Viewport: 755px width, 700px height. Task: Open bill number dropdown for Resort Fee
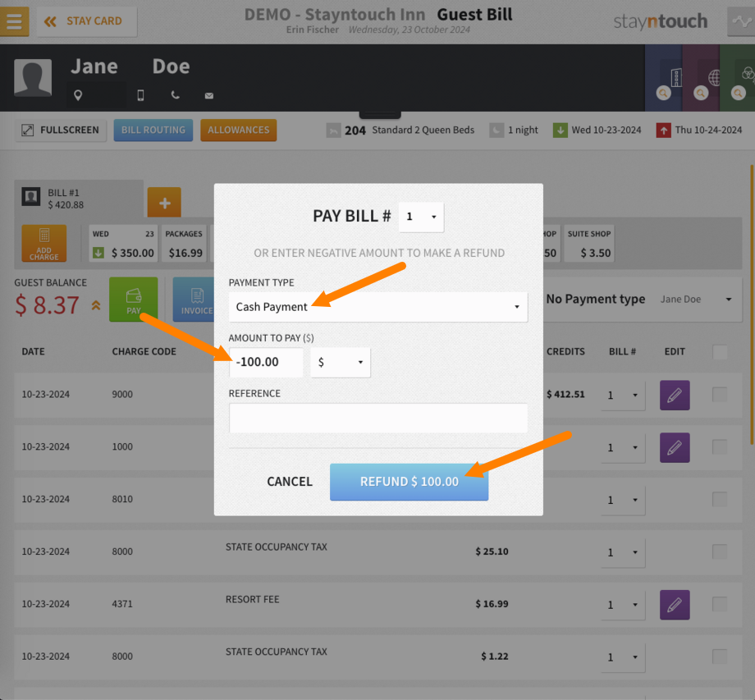click(x=623, y=605)
